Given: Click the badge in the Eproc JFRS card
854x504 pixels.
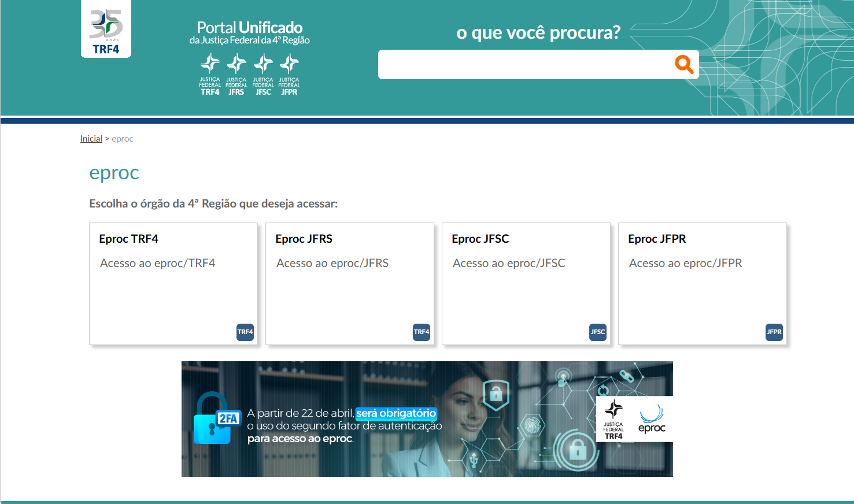Looking at the screenshot, I should [x=422, y=332].
